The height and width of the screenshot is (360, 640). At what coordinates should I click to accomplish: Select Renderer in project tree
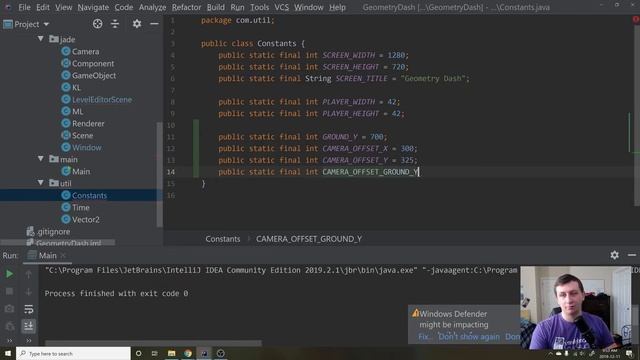pyautogui.click(x=88, y=123)
